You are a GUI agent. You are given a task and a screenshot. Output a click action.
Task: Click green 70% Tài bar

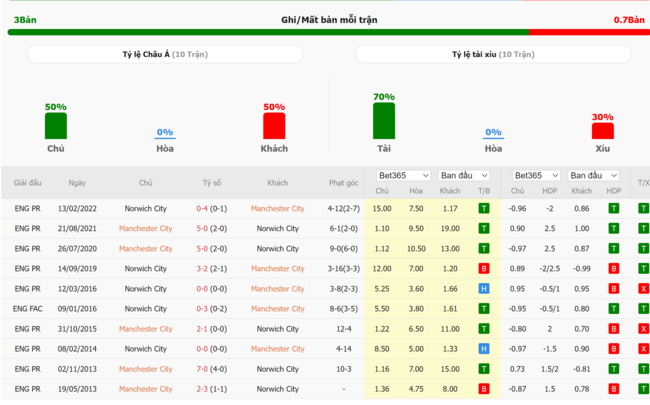[x=384, y=121]
